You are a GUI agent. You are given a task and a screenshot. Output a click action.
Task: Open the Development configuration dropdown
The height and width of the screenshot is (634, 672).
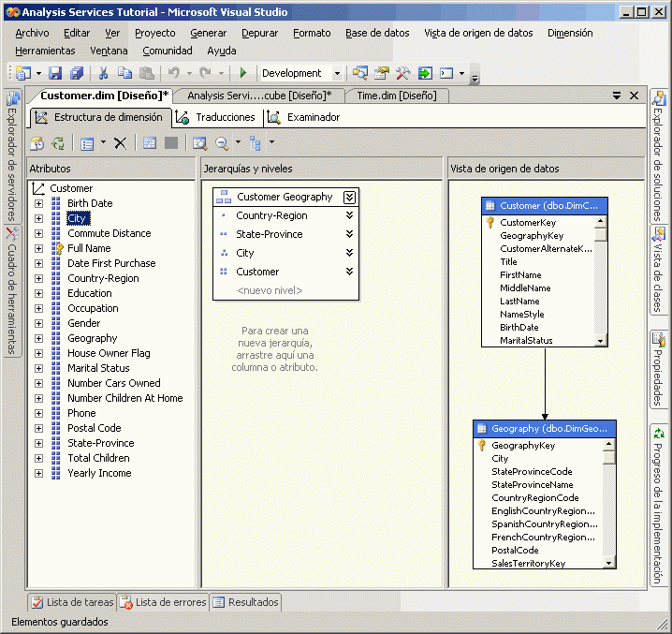pos(337,73)
